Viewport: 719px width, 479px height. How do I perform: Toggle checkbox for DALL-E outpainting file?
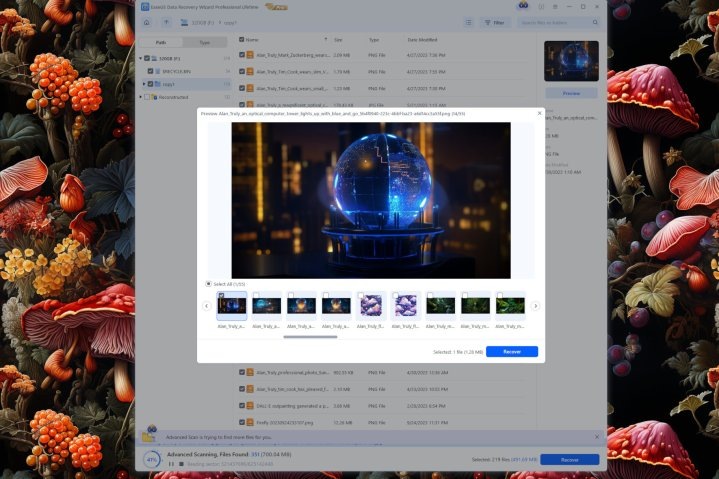click(242, 406)
